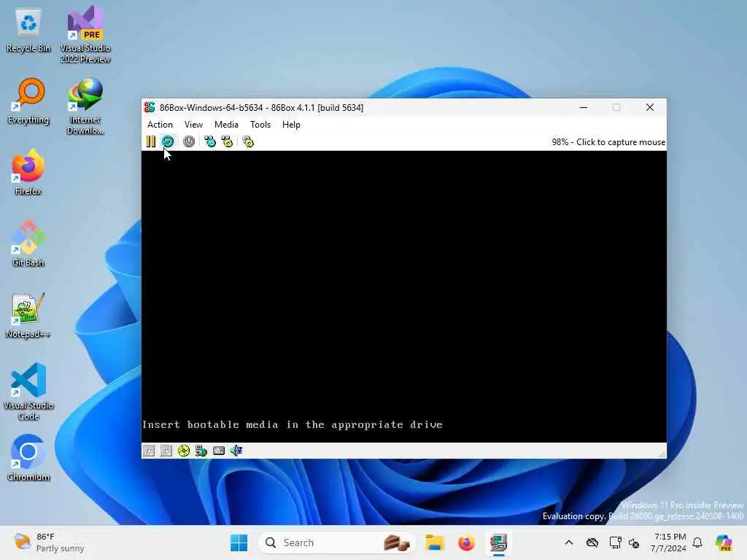Open the Help menu
Screen dimensions: 747x560
click(291, 124)
